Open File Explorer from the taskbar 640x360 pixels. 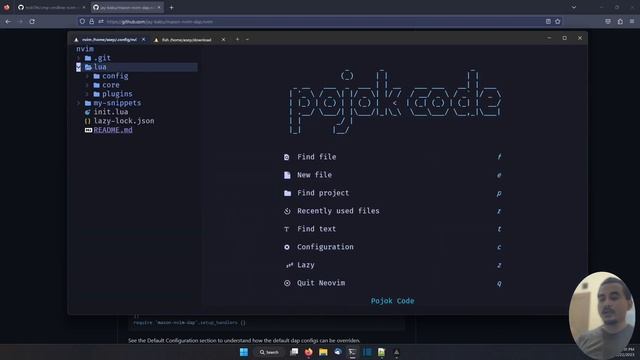tap(323, 352)
